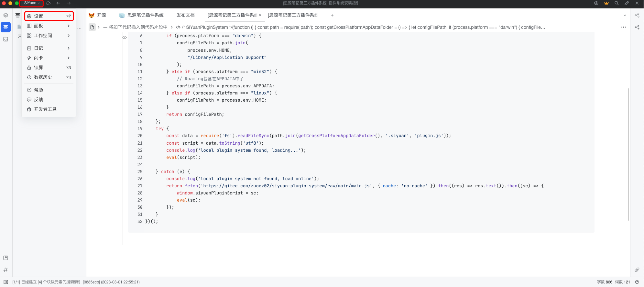Open search with the magnifier icon

click(617, 3)
